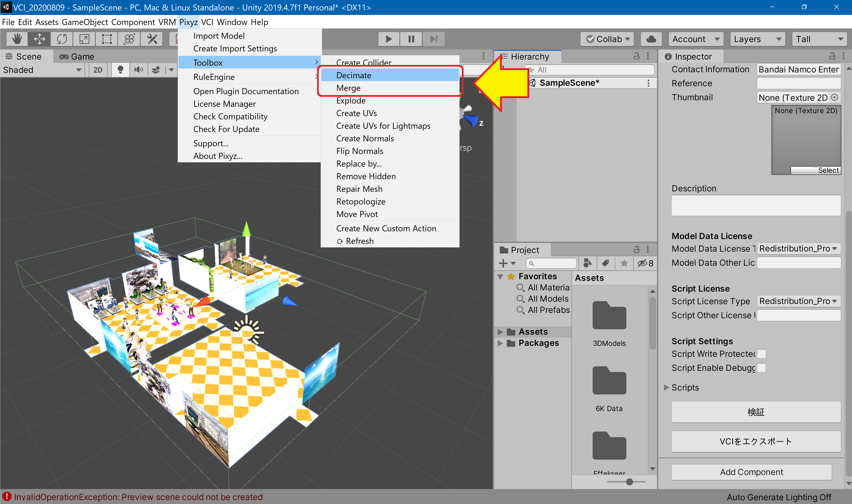This screenshot has width=852, height=504.
Task: Open Account dropdown
Action: pyautogui.click(x=696, y=39)
